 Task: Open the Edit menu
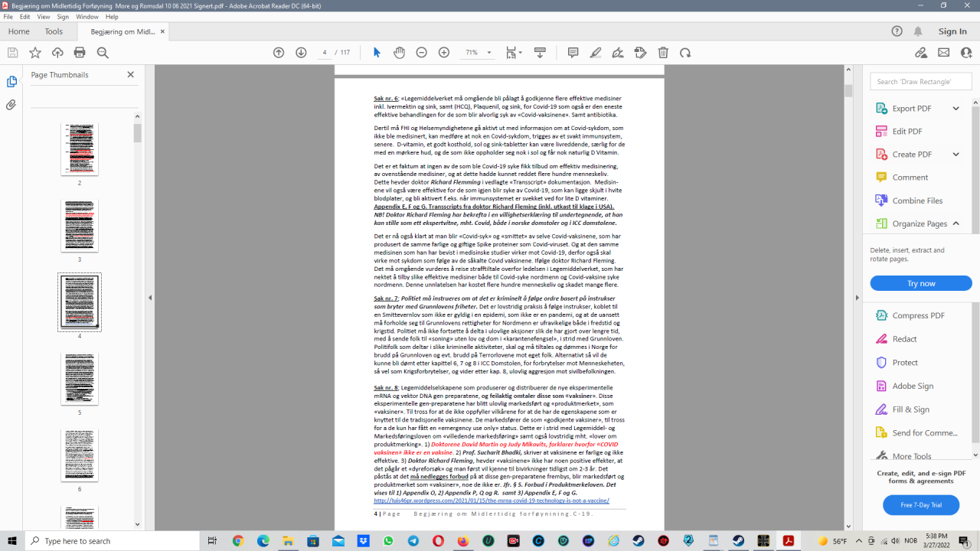pyautogui.click(x=25, y=17)
